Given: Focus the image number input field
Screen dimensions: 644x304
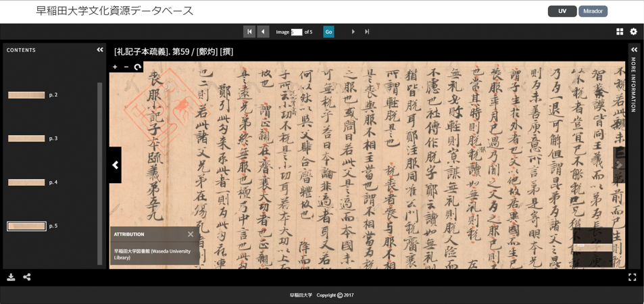Looking at the screenshot, I should pos(297,32).
